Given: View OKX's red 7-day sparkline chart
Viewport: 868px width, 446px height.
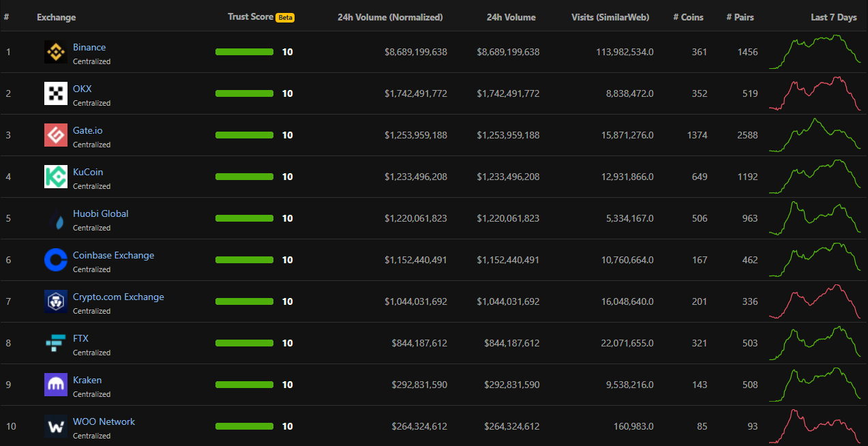Looking at the screenshot, I should (x=815, y=93).
